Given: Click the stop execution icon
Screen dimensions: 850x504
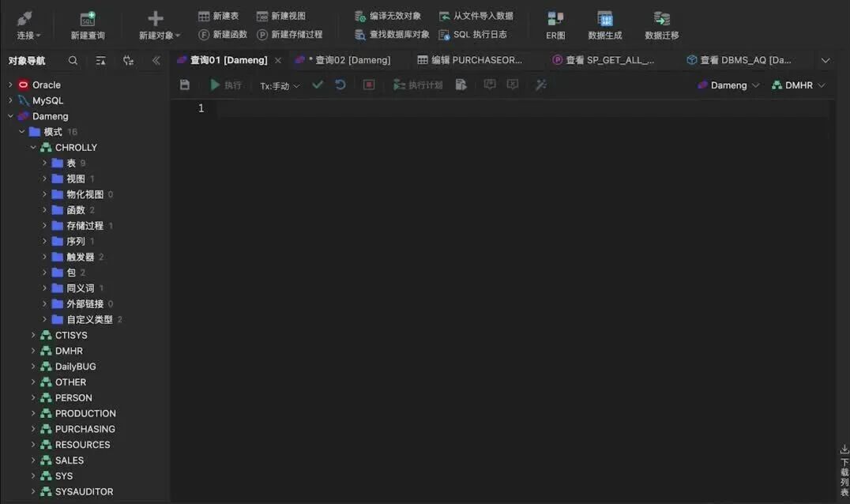Looking at the screenshot, I should click(369, 85).
